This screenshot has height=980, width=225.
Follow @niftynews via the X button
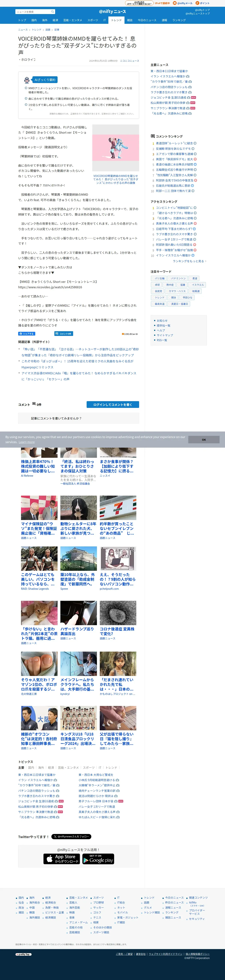(x=71, y=836)
